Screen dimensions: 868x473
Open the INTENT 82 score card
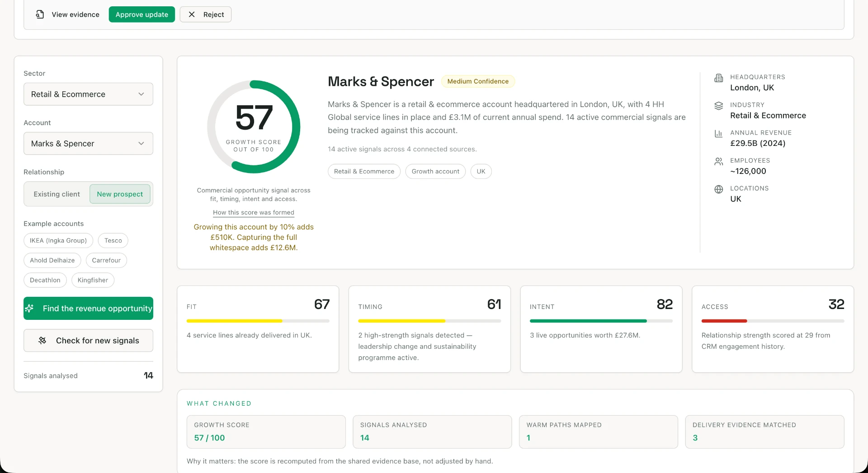pos(601,329)
